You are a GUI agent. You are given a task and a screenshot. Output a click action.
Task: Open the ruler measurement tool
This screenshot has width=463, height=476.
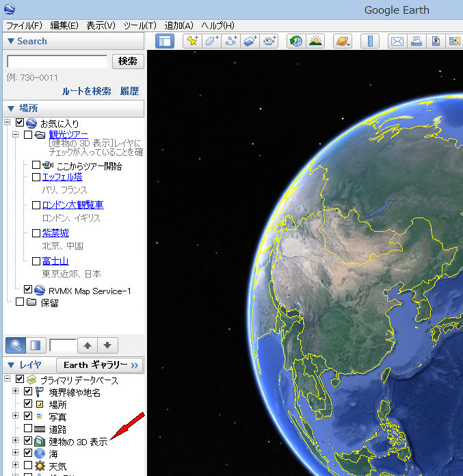click(370, 41)
